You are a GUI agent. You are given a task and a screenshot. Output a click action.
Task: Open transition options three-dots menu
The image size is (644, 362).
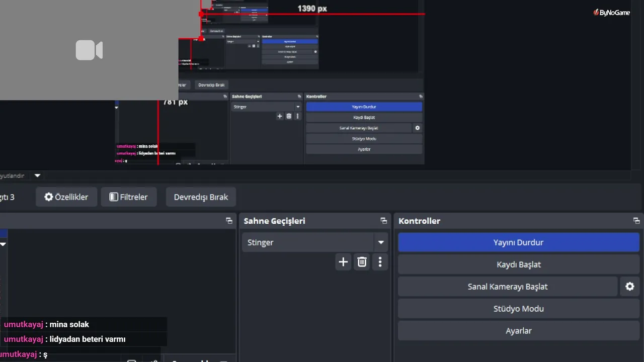[x=380, y=262]
